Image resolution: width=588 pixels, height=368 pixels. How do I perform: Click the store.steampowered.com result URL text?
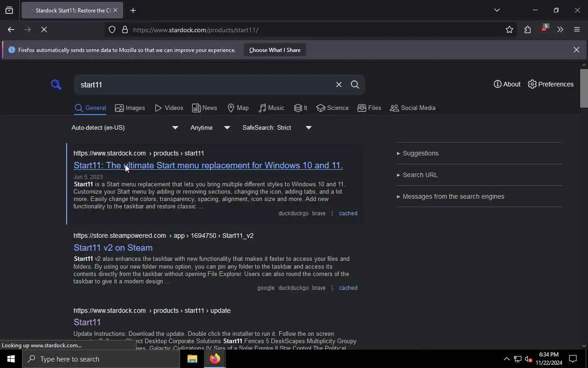[164, 236]
